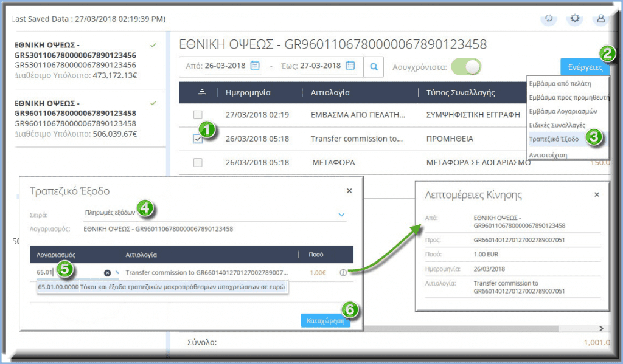The height and width of the screenshot is (364, 623).
Task: Click the info icon next to 1.00€
Action: (x=343, y=273)
